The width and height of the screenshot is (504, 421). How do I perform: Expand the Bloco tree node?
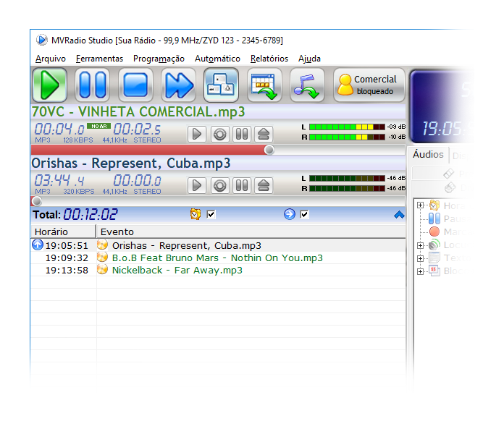click(x=420, y=271)
